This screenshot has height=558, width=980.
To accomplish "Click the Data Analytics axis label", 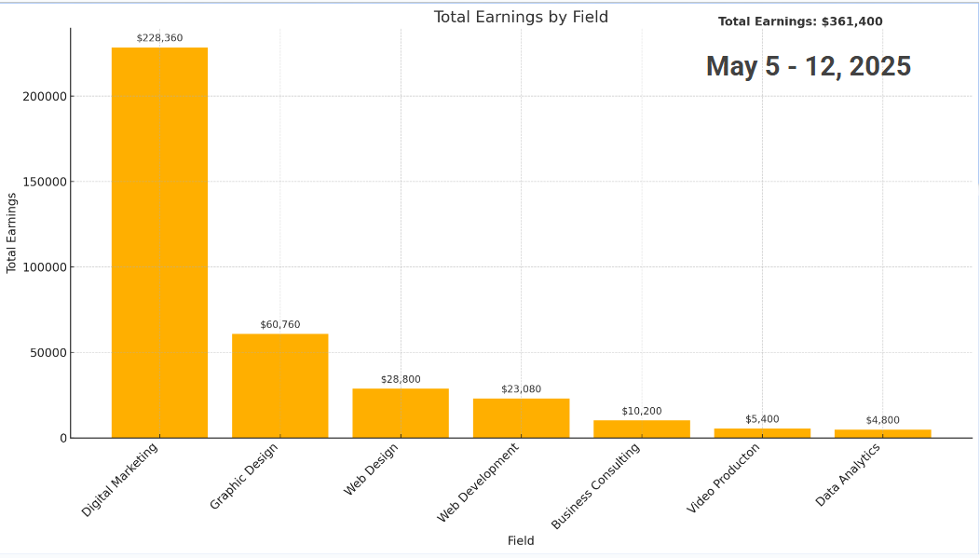I will pos(849,475).
